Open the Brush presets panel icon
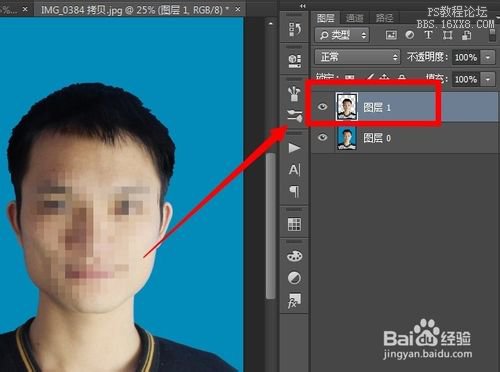The height and width of the screenshot is (372, 500). [294, 94]
